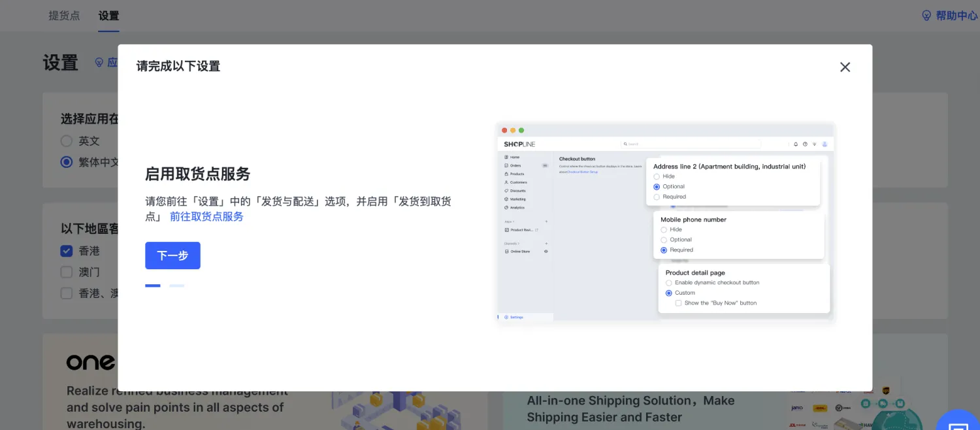The image size is (980, 430).
Task: Click the 启用取货点服务 heading
Action: (x=198, y=174)
